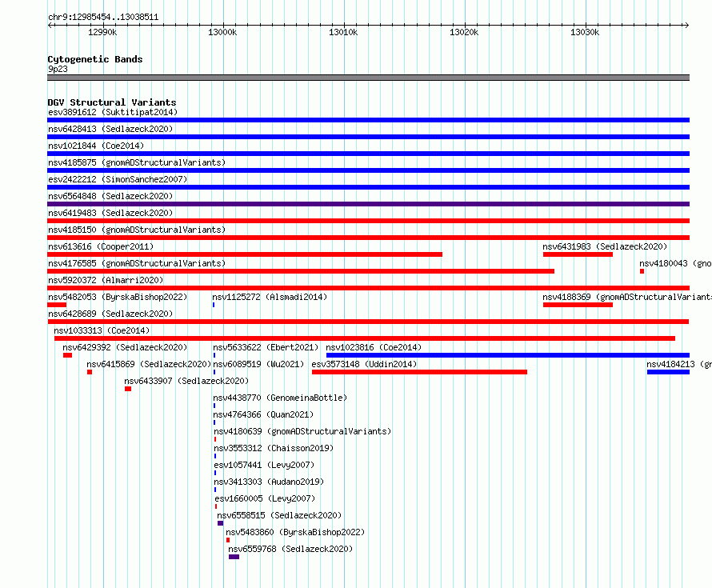Open the nsv4188369 gnomAD variant label

627,297
